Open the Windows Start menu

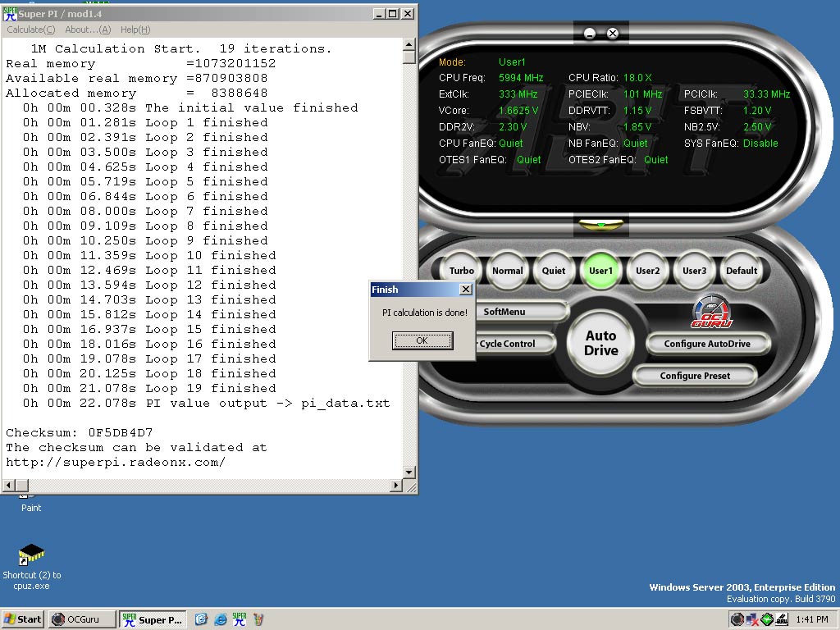coord(22,619)
